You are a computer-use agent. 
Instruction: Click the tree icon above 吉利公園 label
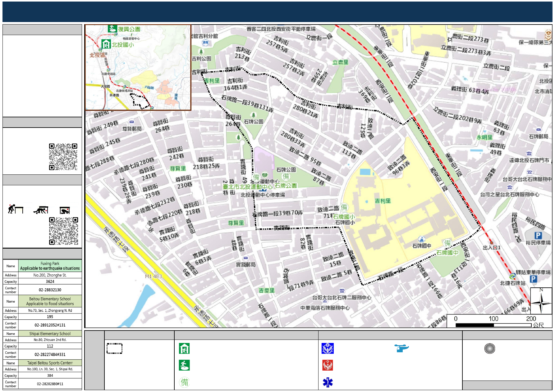(201, 51)
